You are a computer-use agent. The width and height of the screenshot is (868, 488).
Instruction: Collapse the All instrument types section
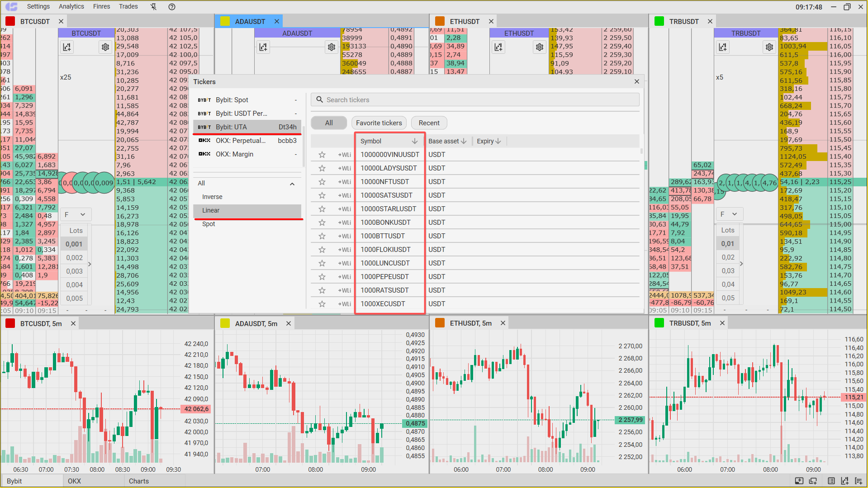click(x=292, y=184)
